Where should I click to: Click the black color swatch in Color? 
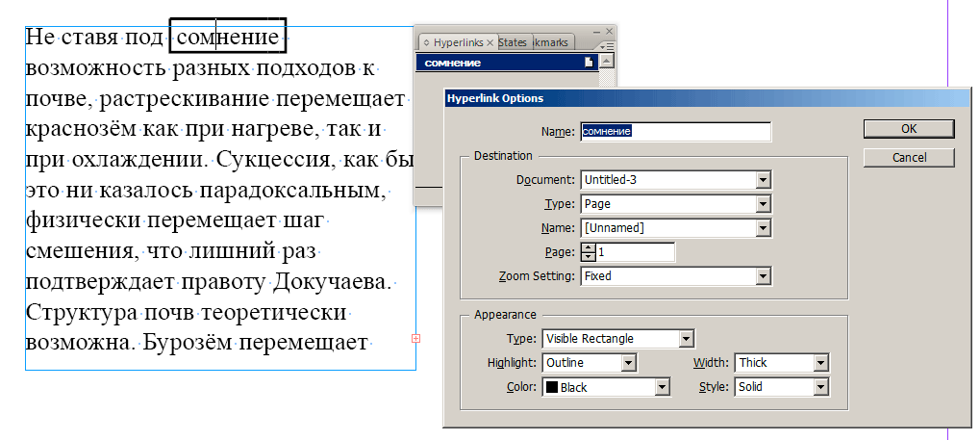(552, 387)
